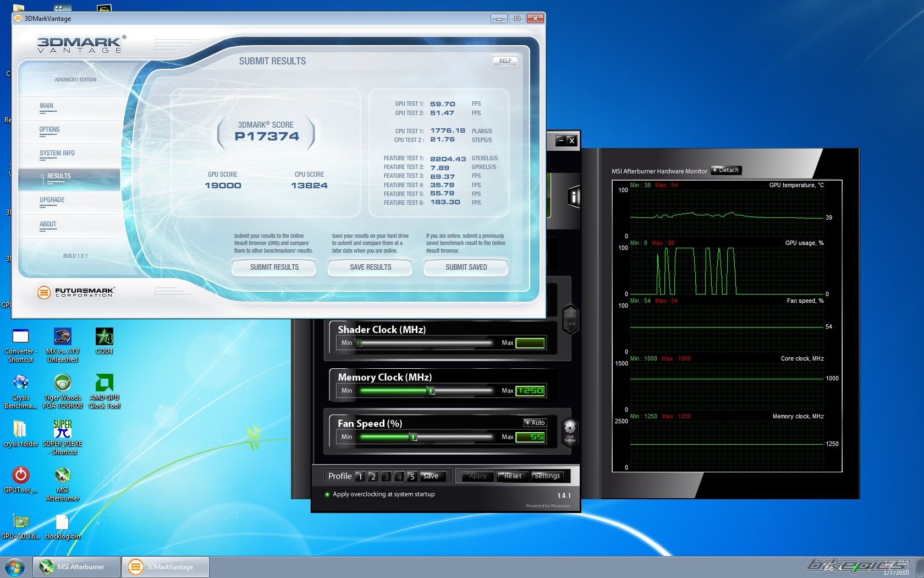Click the Save Results button
The image size is (924, 578).
pyautogui.click(x=370, y=268)
